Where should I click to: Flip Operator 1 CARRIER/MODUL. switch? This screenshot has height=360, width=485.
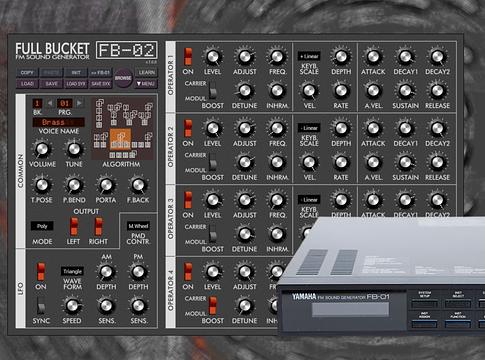click(x=213, y=91)
